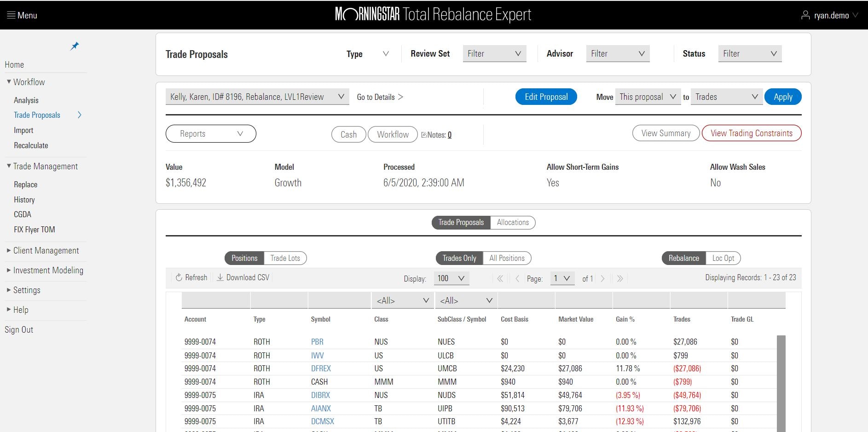Open the DFREX symbol link
The image size is (868, 432).
tap(321, 369)
